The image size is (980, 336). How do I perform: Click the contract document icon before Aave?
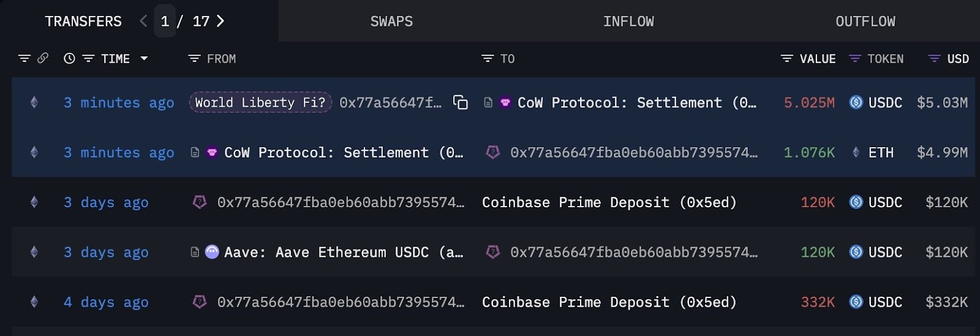195,252
